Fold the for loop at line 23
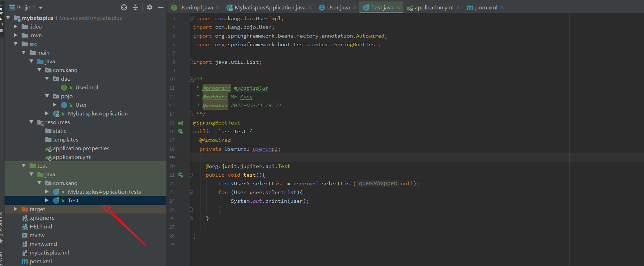The height and width of the screenshot is (266, 644). coord(191,192)
